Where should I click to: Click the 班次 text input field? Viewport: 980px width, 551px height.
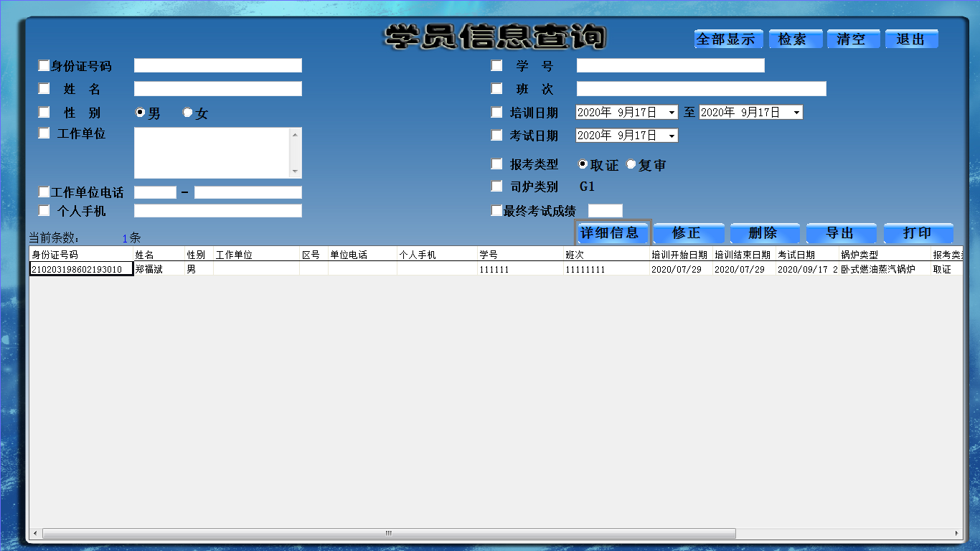pos(701,89)
